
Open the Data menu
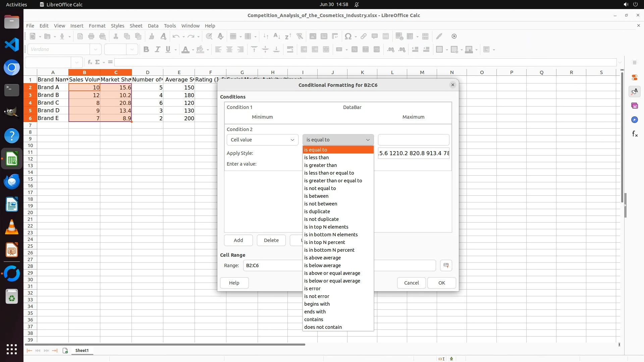pyautogui.click(x=153, y=26)
